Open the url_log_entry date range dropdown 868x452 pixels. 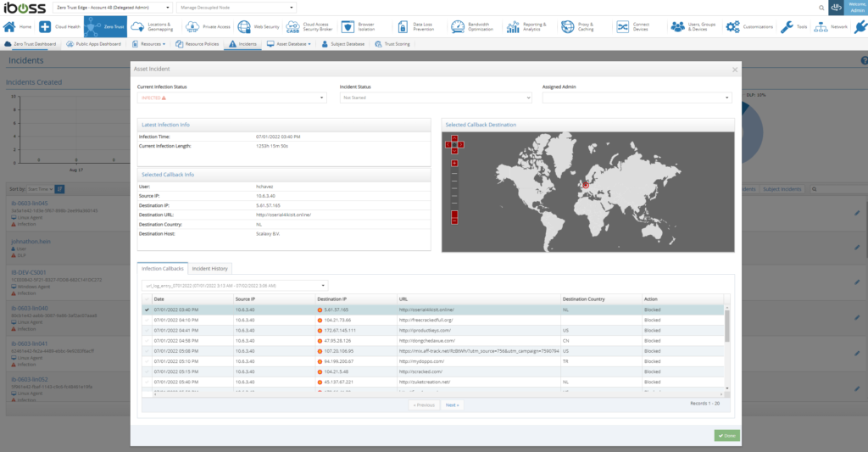[235, 286]
